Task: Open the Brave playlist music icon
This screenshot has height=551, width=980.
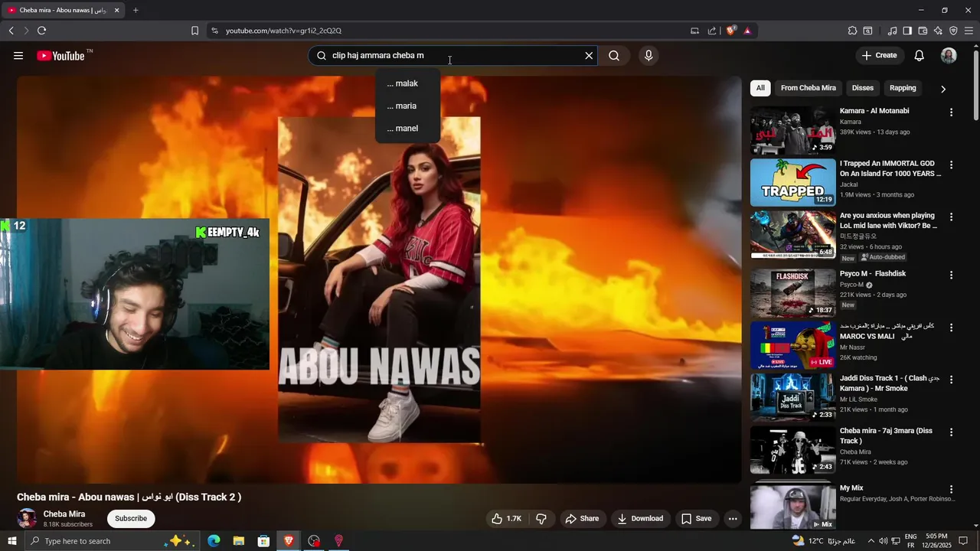Action: (892, 31)
